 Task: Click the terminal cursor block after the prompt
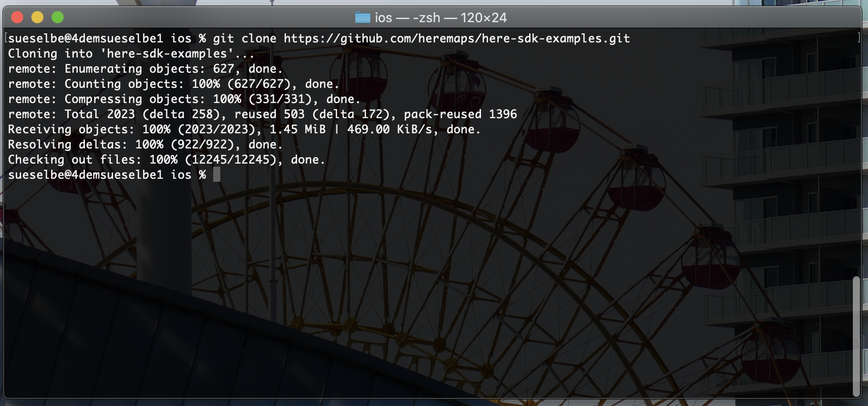click(x=217, y=175)
